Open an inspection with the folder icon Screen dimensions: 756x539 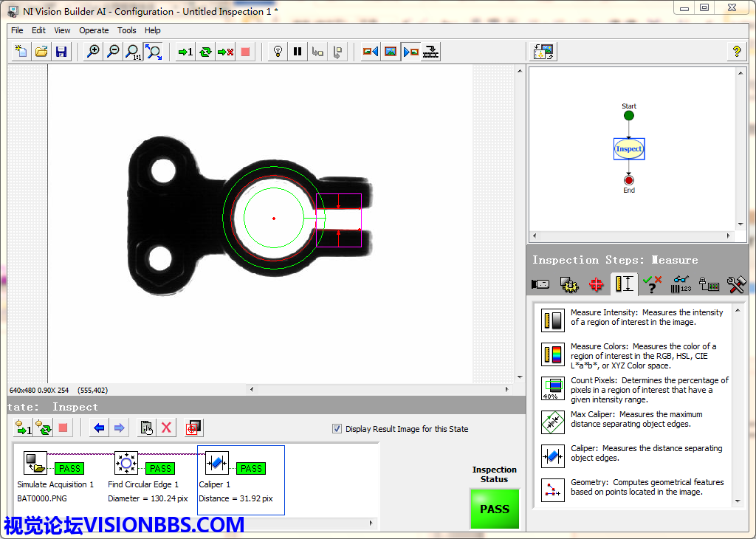[41, 52]
